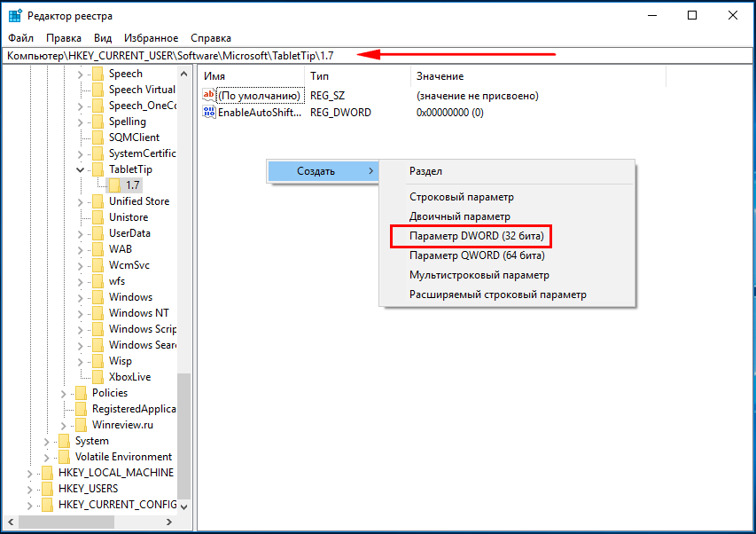
Task: Click the XboxLive folder icon
Action: pos(97,377)
